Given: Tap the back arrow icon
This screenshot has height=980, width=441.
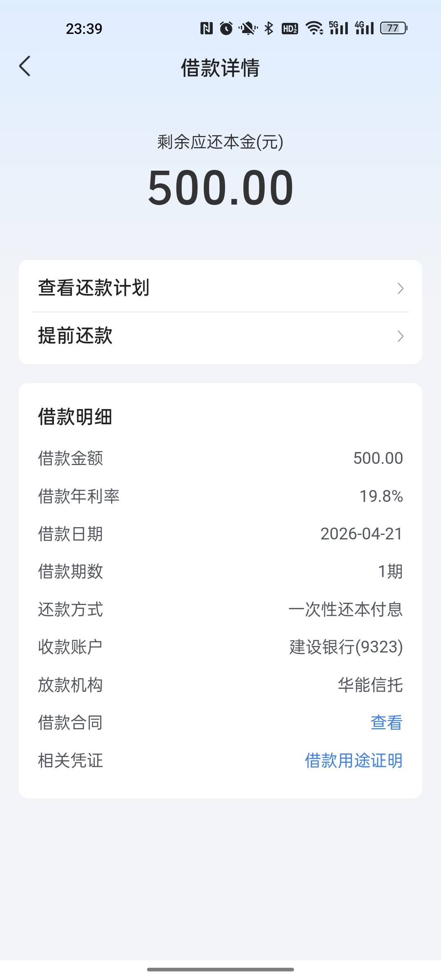Looking at the screenshot, I should click(x=25, y=67).
